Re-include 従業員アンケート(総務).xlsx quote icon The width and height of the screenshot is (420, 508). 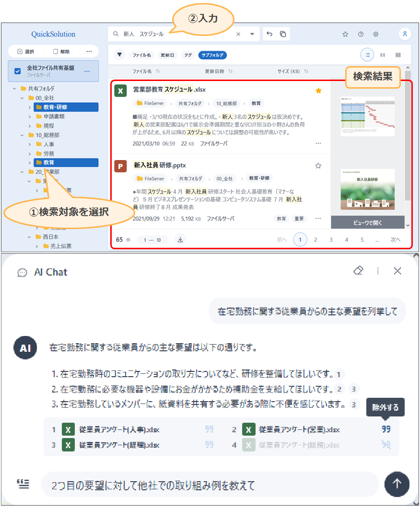386,445
